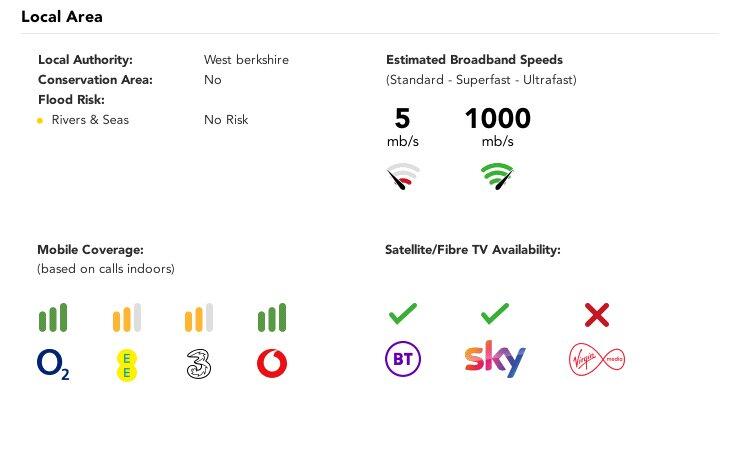Click the green checkmark above Sky
Image resolution: width=740 pixels, height=473 pixels.
(x=495, y=315)
